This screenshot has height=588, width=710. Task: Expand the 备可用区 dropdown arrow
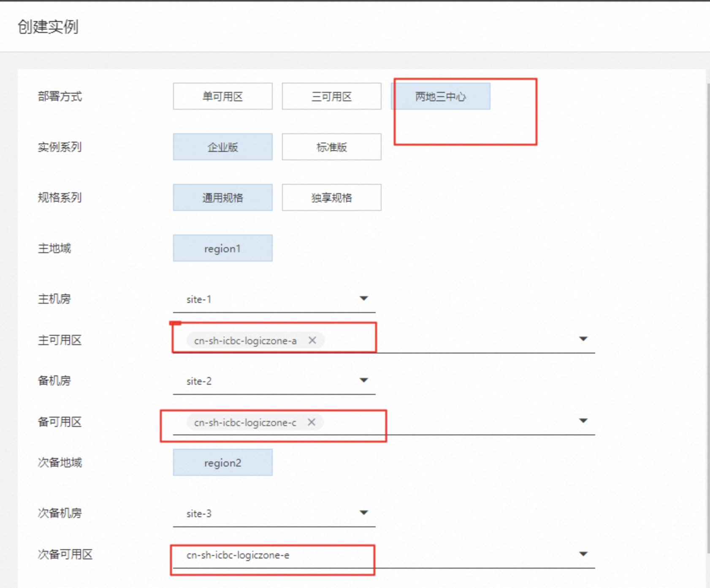tap(583, 421)
